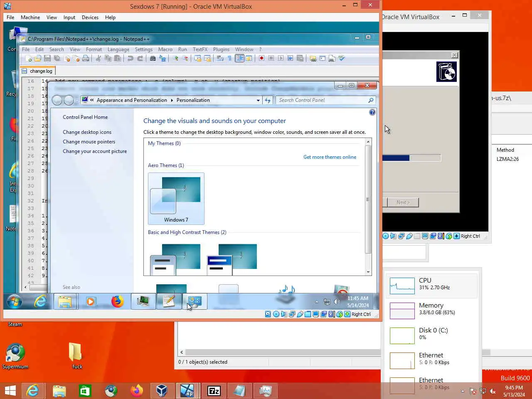The width and height of the screenshot is (532, 399).
Task: Toggle vertical scroll synchronization icon in Notepad++
Action: click(198, 58)
